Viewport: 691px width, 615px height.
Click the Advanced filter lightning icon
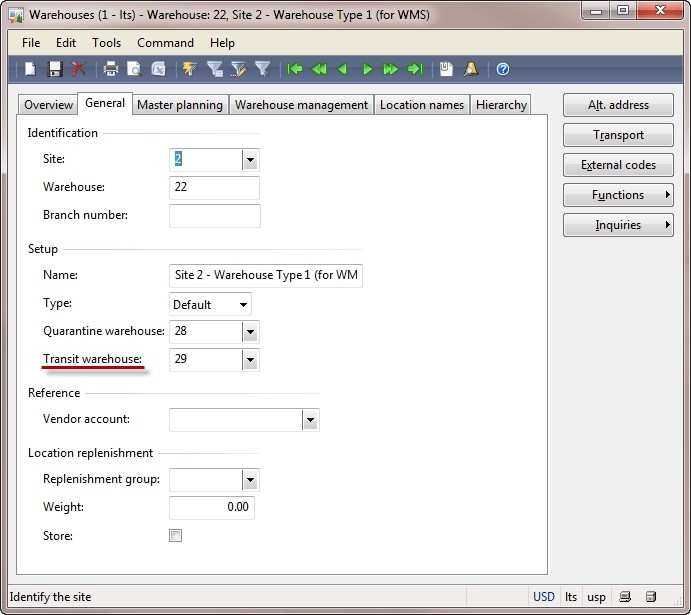189,69
